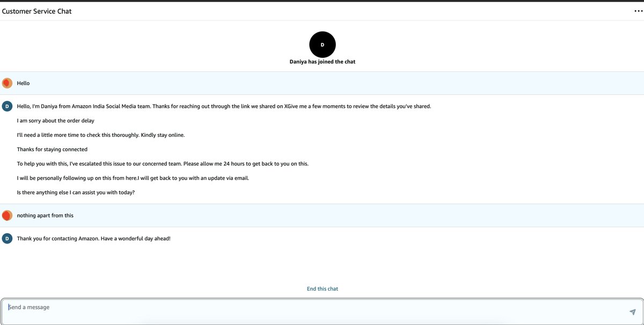Click the "nothing apart from this" message
The image size is (644, 325).
(45, 216)
